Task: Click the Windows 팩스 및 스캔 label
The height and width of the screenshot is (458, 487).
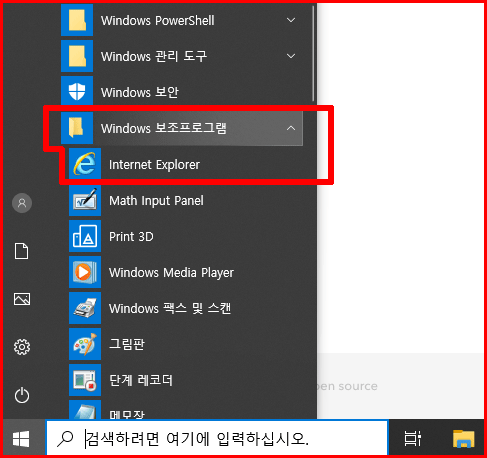Action: (170, 308)
